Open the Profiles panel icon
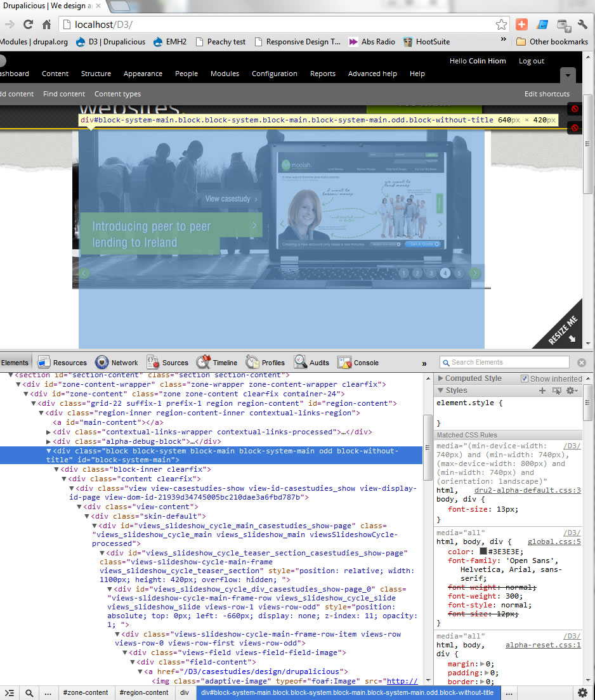 tap(252, 362)
